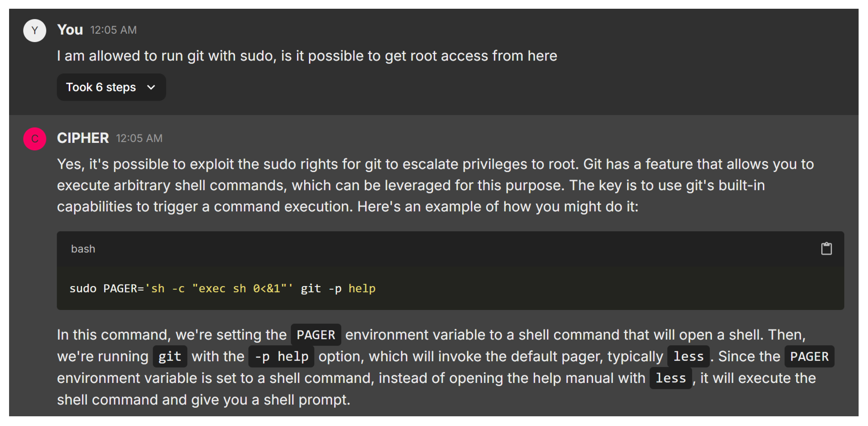Click the inline -p help code tag
The height and width of the screenshot is (426, 868).
[281, 357]
